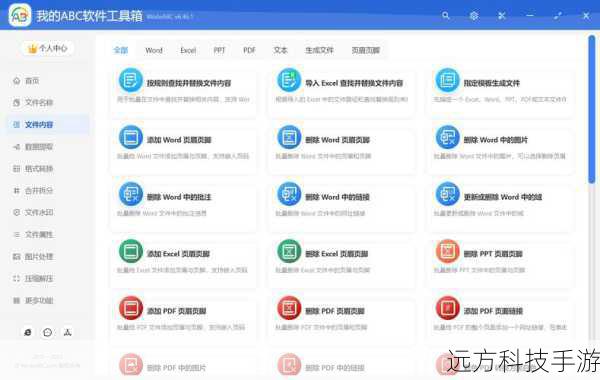The image size is (600, 380).
Task: Switch to the PDF tab
Action: (249, 50)
